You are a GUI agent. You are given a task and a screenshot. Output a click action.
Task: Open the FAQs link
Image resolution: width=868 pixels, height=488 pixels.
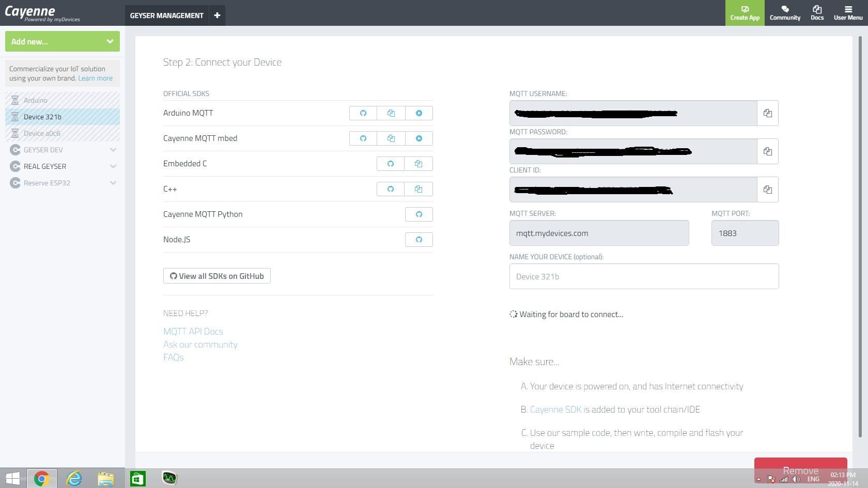(x=174, y=357)
